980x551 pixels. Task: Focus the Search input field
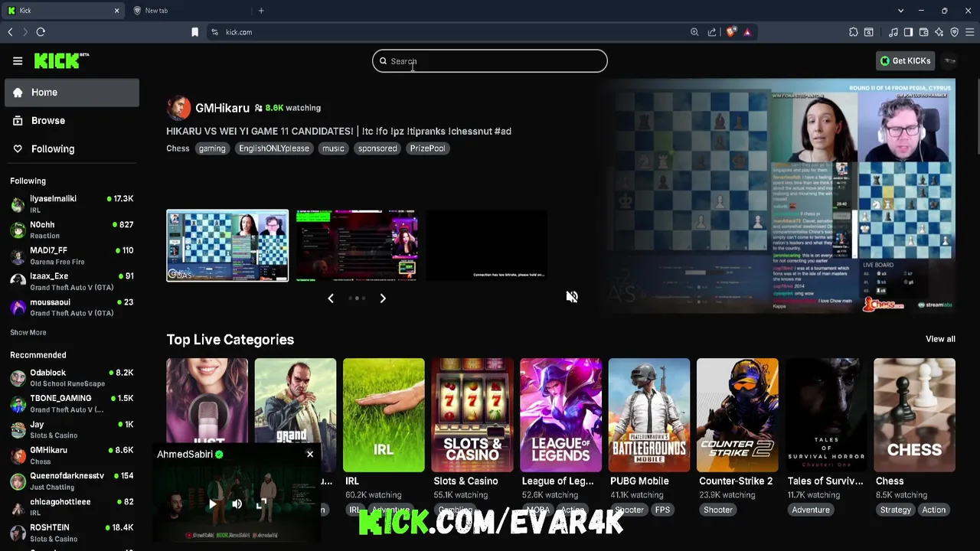(x=490, y=61)
